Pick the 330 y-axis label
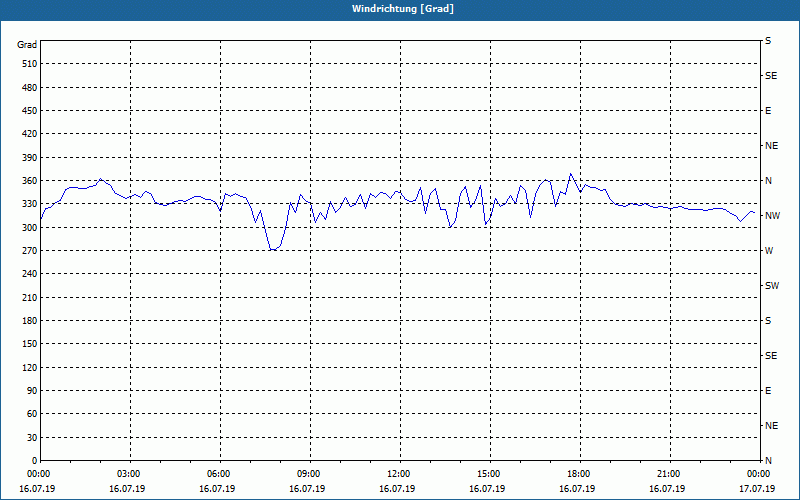Image resolution: width=800 pixels, height=500 pixels. pos(30,204)
